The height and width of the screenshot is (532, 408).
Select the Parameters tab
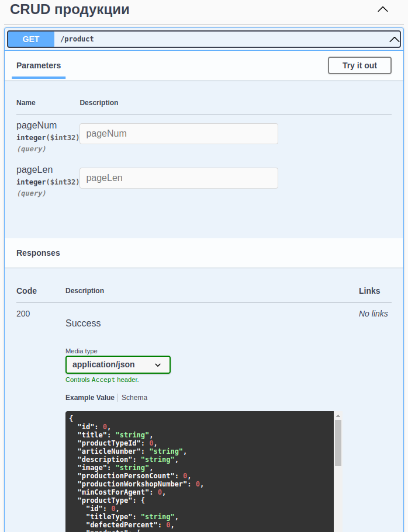click(x=39, y=65)
